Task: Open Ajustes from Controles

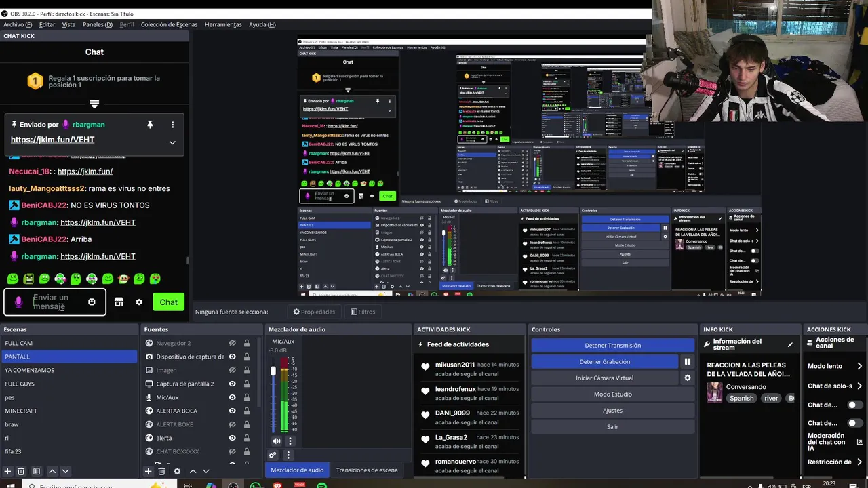Action: tap(612, 410)
